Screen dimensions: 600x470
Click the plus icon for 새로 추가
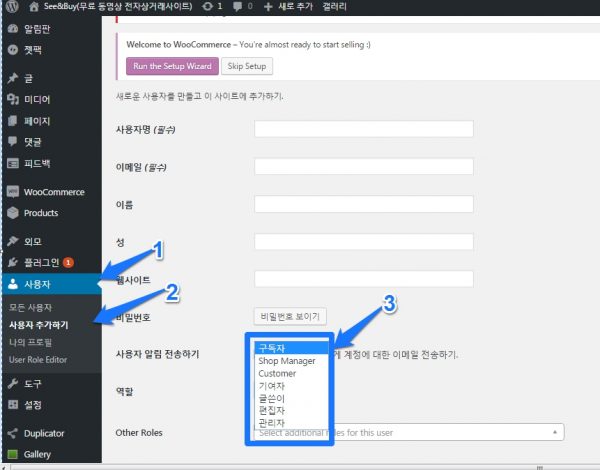click(268, 7)
